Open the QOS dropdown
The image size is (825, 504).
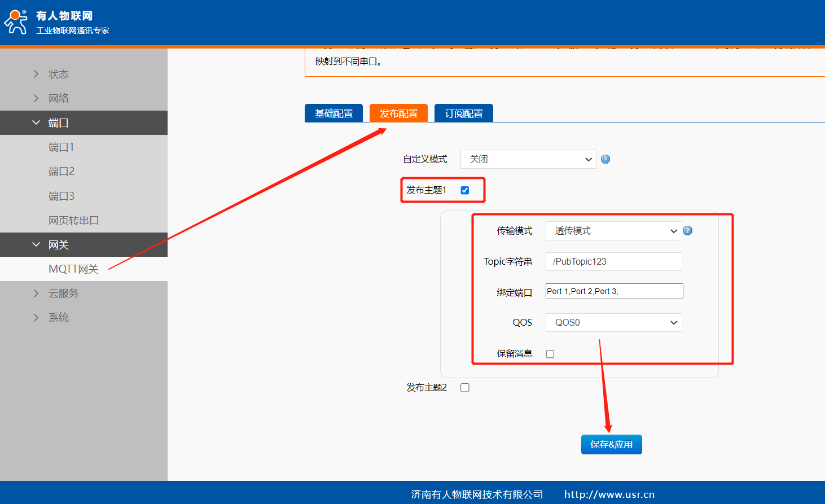pyautogui.click(x=613, y=323)
